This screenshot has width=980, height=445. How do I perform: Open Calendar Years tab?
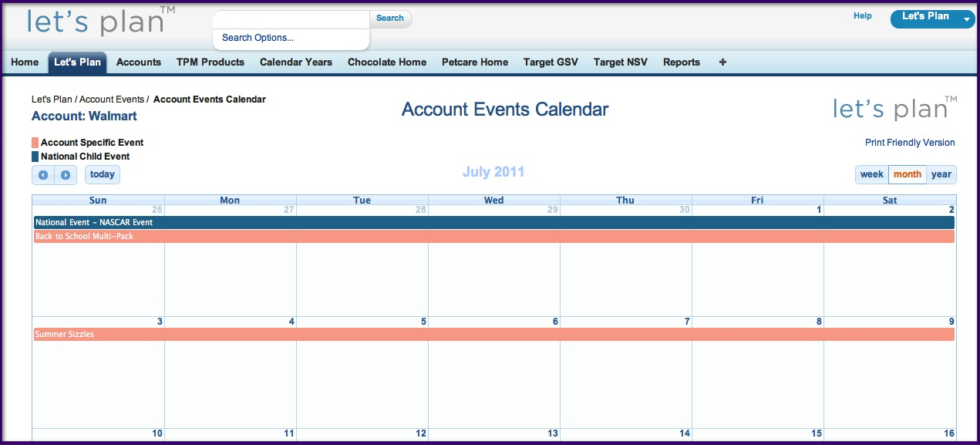click(x=296, y=62)
